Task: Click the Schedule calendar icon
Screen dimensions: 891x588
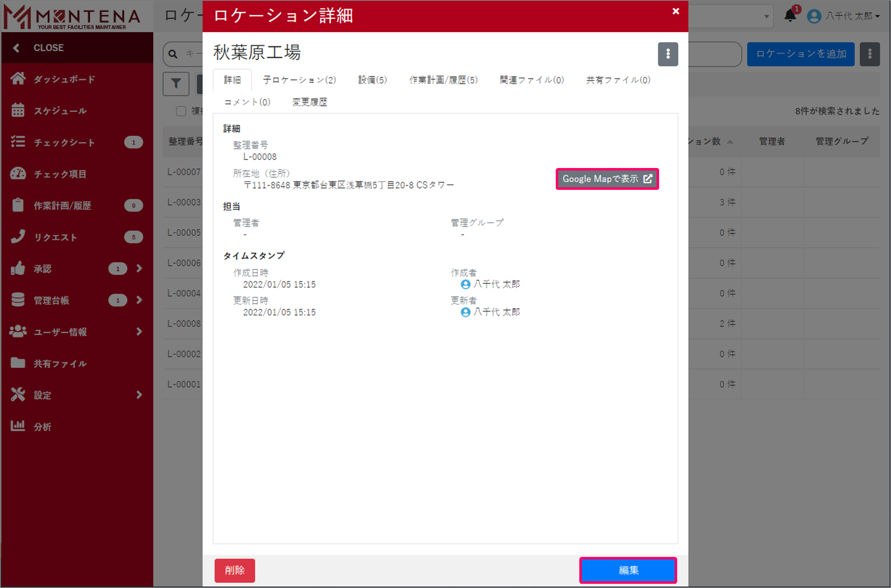Action: click(18, 110)
